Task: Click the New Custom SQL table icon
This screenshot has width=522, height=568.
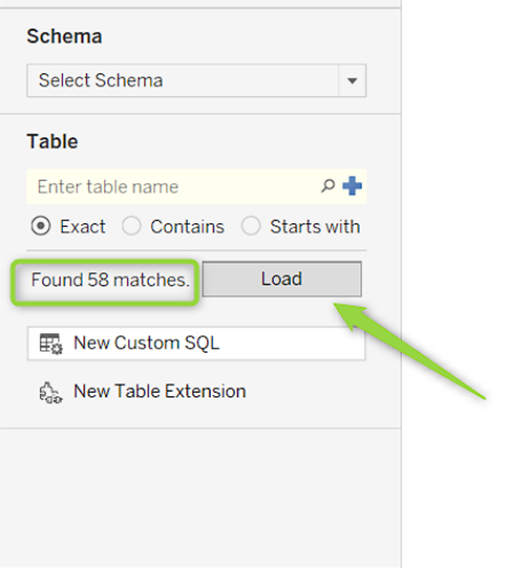Action: [51, 344]
